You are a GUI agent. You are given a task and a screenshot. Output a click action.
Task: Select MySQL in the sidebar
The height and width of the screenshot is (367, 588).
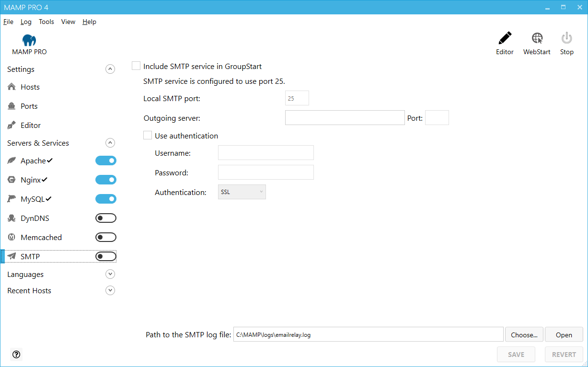click(x=33, y=199)
